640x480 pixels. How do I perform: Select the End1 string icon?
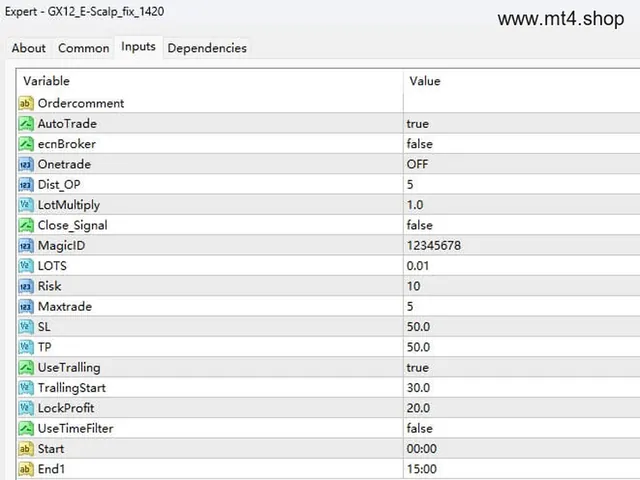[x=26, y=469]
